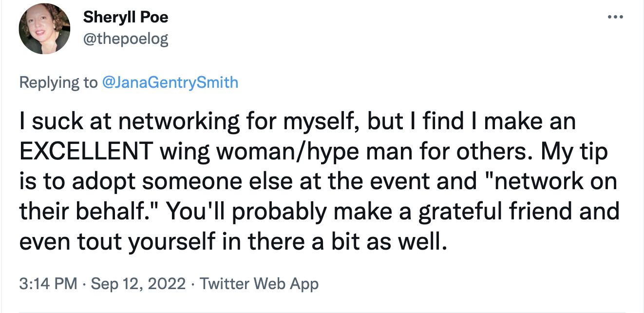This screenshot has height=313, width=644.
Task: Open the three-dot more options menu
Action: [x=615, y=18]
